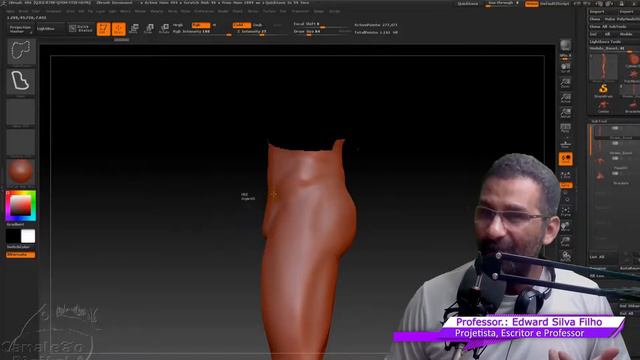Toggle Draw mode button
Image resolution: width=640 pixels, height=360 pixels.
119,29
